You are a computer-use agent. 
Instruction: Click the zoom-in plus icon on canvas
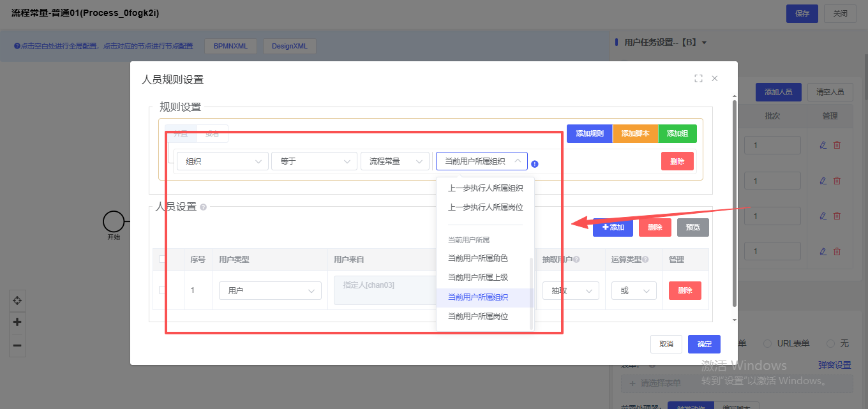pyautogui.click(x=17, y=322)
